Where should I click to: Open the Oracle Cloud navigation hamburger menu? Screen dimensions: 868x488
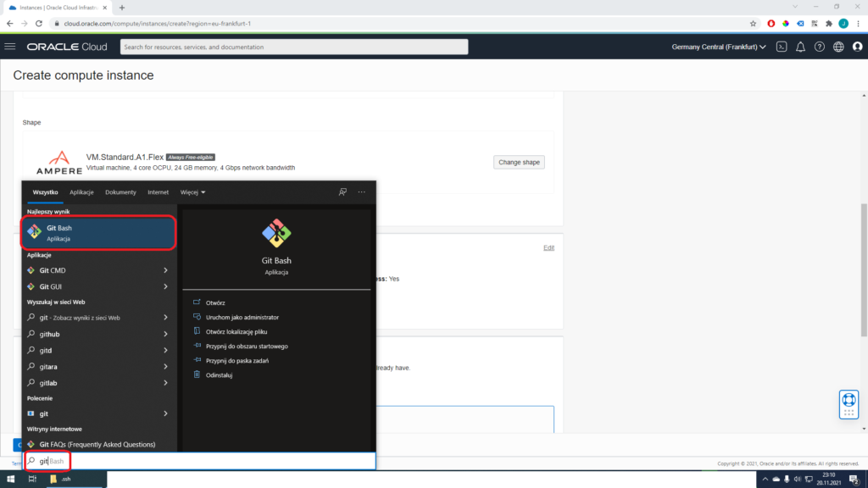point(10,47)
